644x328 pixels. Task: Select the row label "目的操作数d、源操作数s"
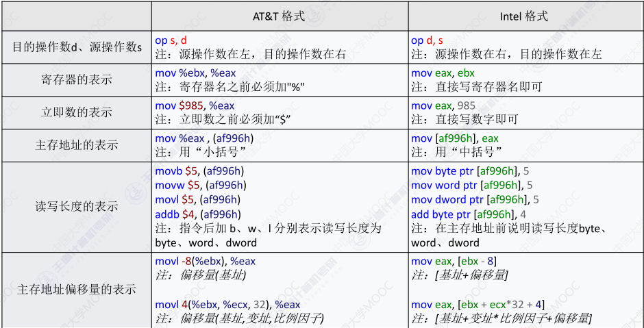pos(77,47)
